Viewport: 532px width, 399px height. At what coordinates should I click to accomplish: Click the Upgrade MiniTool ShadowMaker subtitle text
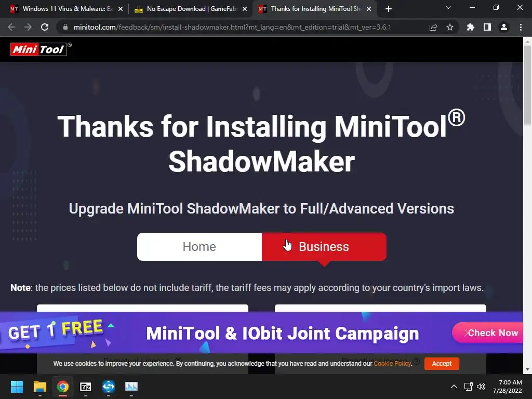point(261,209)
